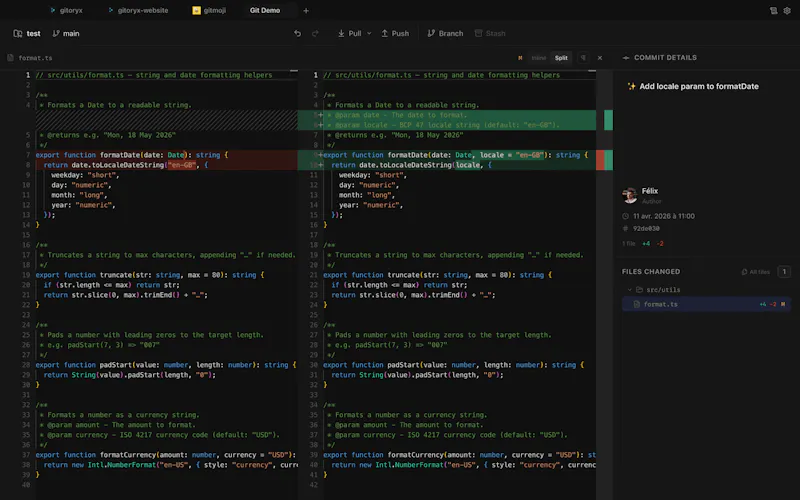The height and width of the screenshot is (500, 800).
Task: Push commits to remote
Action: [395, 34]
